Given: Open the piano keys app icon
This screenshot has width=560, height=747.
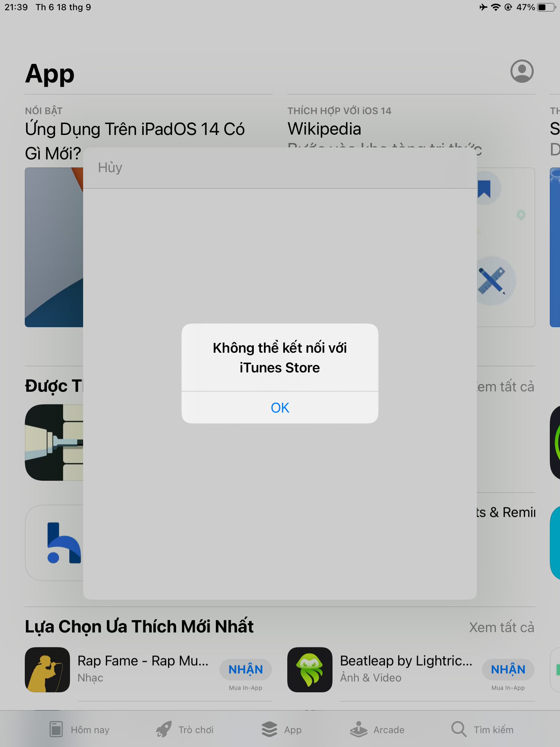Looking at the screenshot, I should tap(54, 442).
